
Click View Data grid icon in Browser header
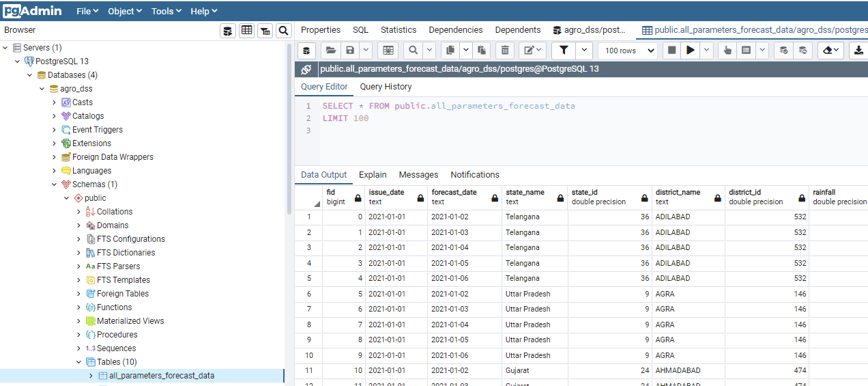click(246, 31)
